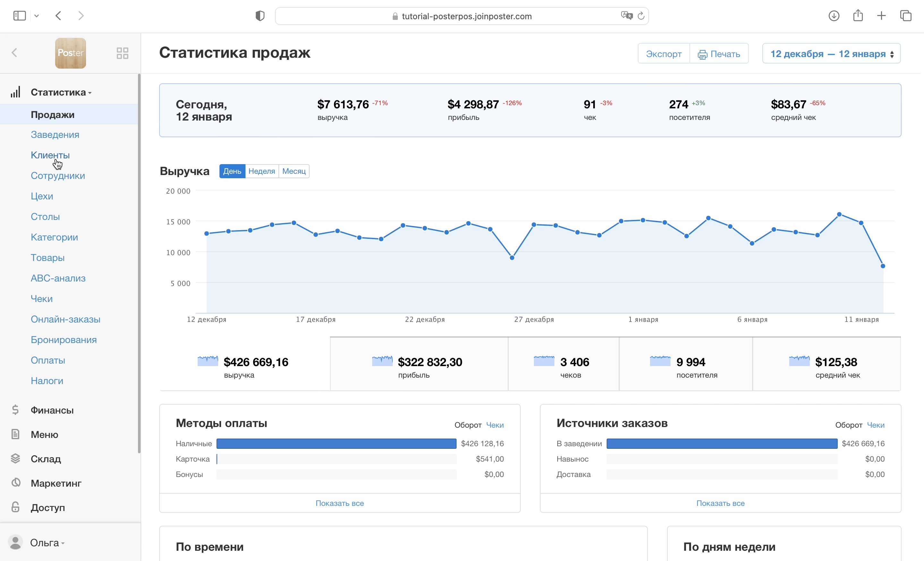
Task: Click the Poster logo icon
Action: 71,53
